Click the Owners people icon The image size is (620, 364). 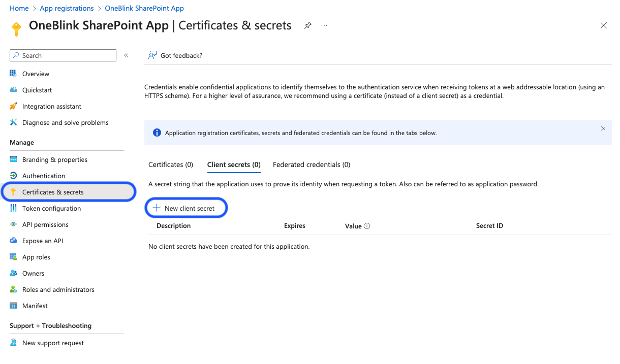[x=13, y=273]
